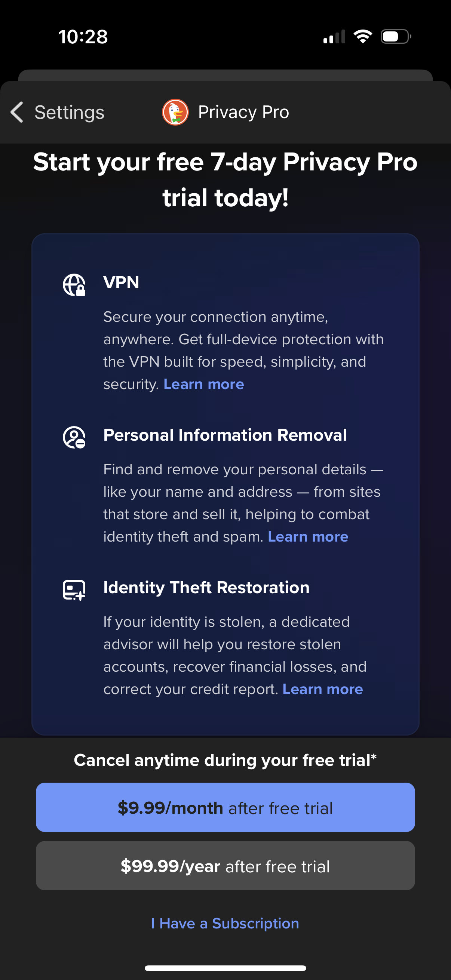Screen dimensions: 451x980
Task: Click the back chevron next to Settings
Action: point(15,112)
